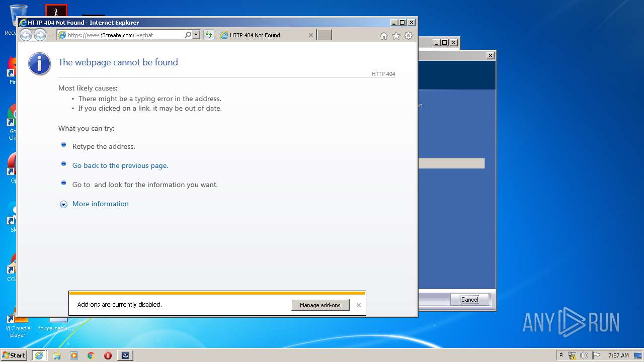
Task: Close the HTTP 404 Not Found tab
Action: tap(310, 35)
